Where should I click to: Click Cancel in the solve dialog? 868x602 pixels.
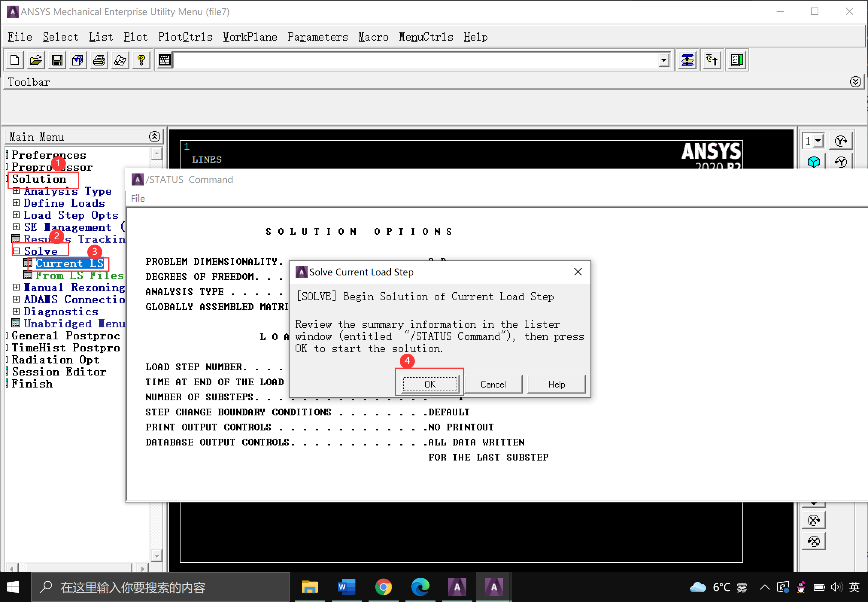[493, 385]
